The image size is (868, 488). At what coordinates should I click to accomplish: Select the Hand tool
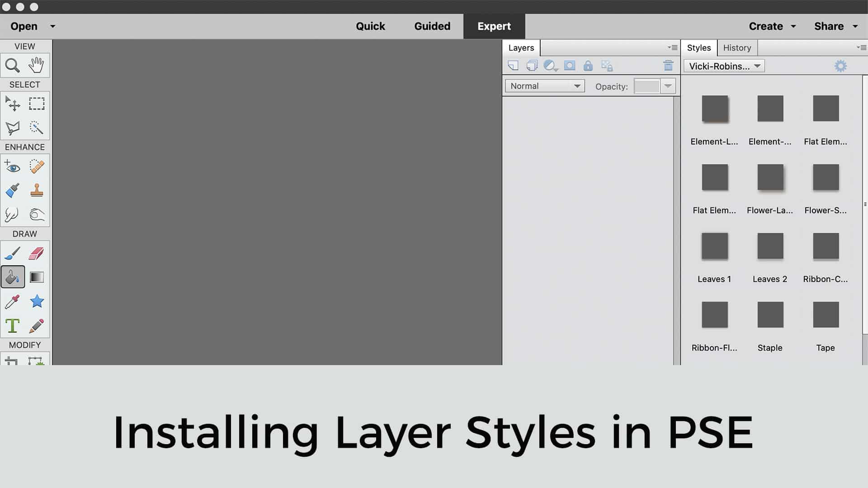(37, 66)
